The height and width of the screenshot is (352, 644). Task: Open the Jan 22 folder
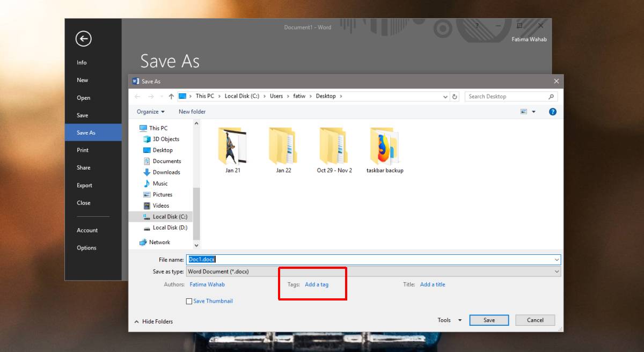283,151
